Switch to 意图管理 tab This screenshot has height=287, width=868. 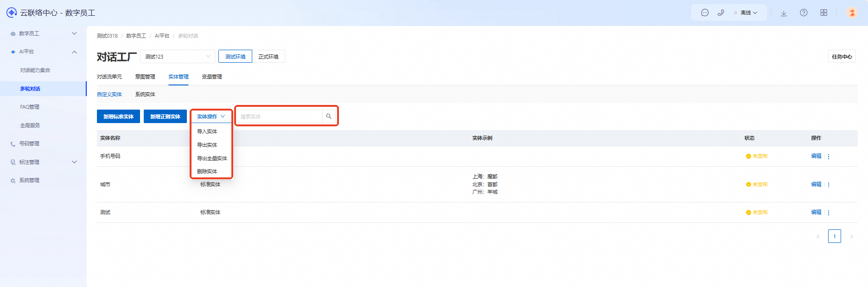145,77
